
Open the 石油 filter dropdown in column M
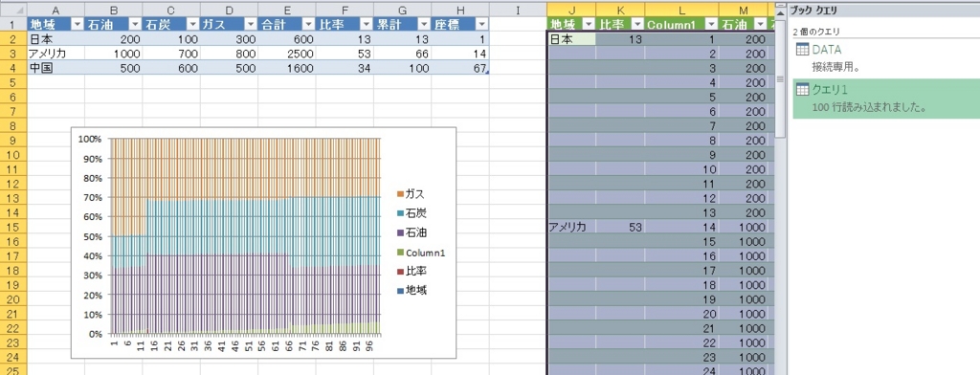[x=760, y=24]
